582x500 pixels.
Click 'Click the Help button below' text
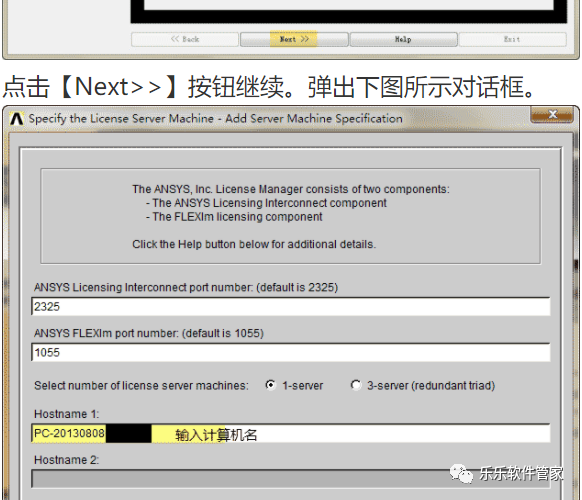click(254, 244)
